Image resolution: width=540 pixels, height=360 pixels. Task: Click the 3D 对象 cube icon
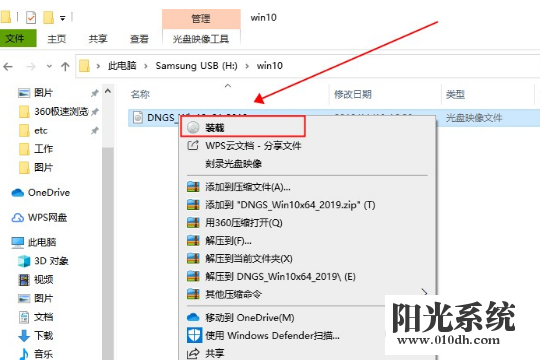[24, 261]
